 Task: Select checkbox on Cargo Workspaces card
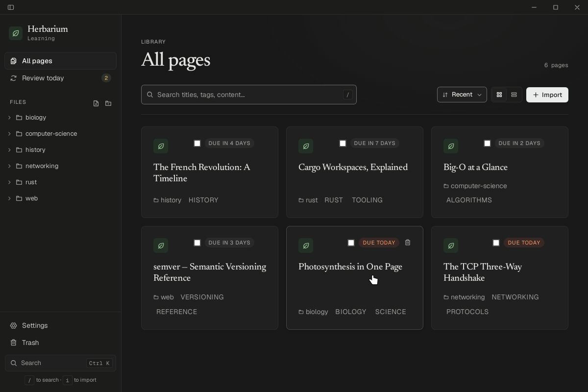pyautogui.click(x=343, y=143)
